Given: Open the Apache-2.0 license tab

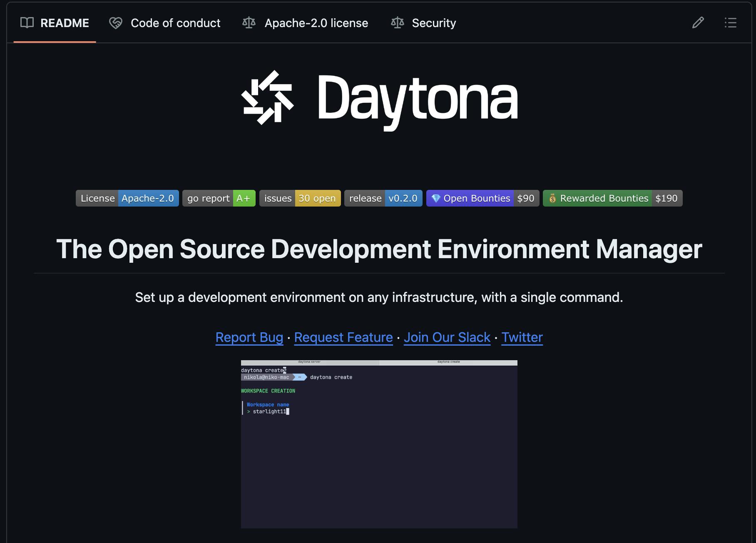Looking at the screenshot, I should click(x=305, y=23).
